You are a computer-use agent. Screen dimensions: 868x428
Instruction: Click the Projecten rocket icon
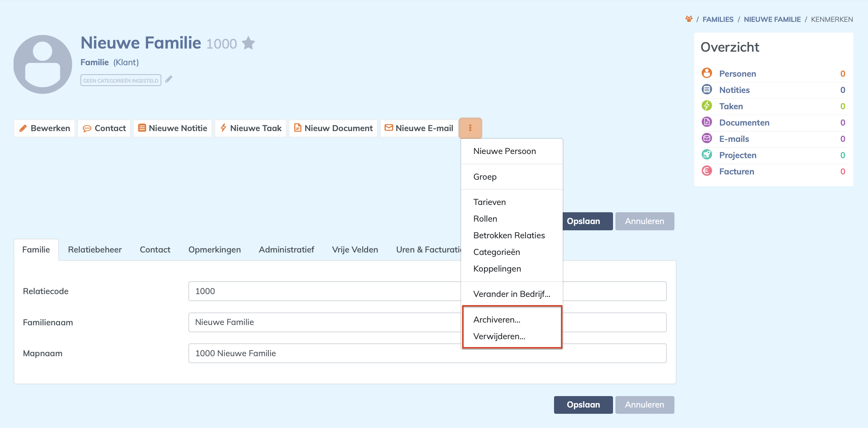pyautogui.click(x=707, y=155)
